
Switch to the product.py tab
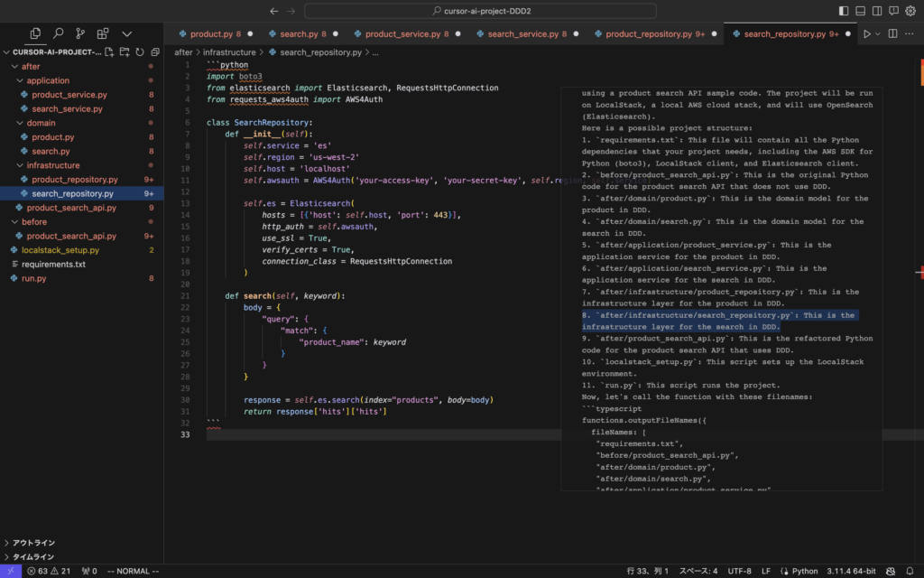pyautogui.click(x=215, y=33)
